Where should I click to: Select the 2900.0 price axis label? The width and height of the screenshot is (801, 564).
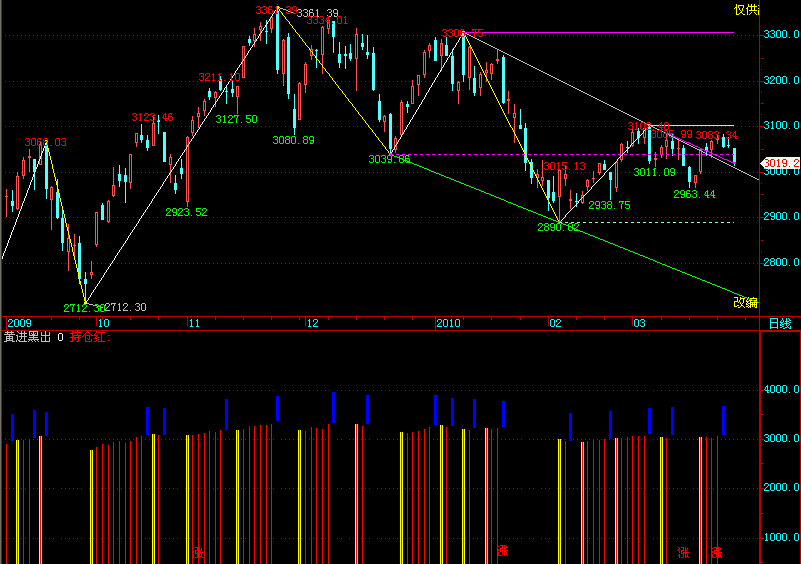[781, 216]
